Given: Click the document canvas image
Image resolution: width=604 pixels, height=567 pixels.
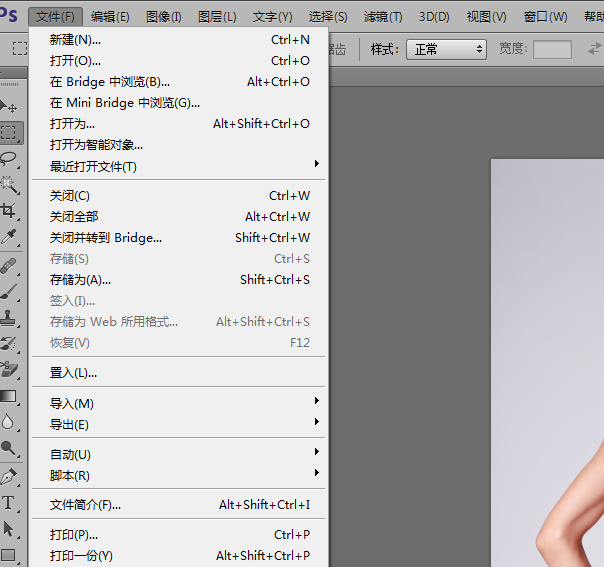Looking at the screenshot, I should (x=547, y=362).
